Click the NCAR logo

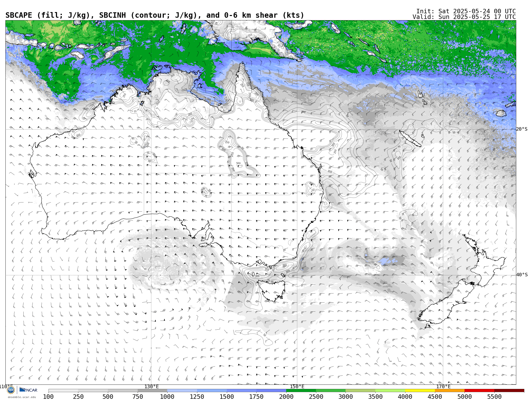point(28,390)
